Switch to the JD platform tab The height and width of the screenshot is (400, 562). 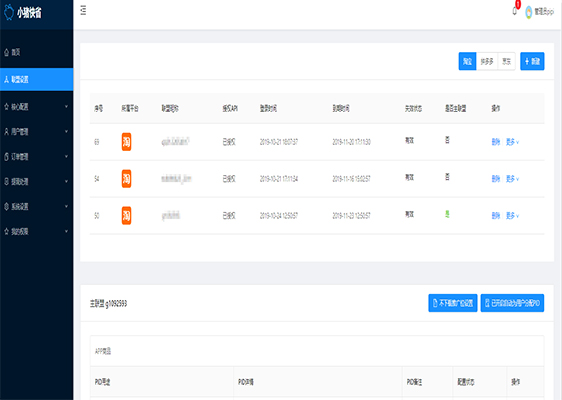506,61
